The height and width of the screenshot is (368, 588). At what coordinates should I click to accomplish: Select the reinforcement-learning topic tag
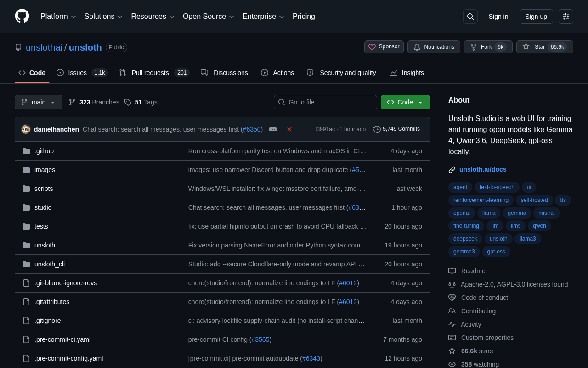pyautogui.click(x=481, y=200)
